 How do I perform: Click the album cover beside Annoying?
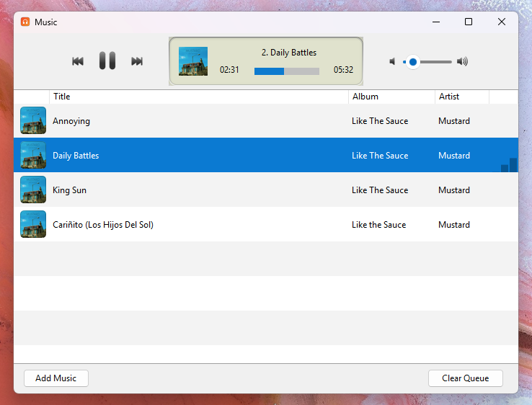coord(33,120)
